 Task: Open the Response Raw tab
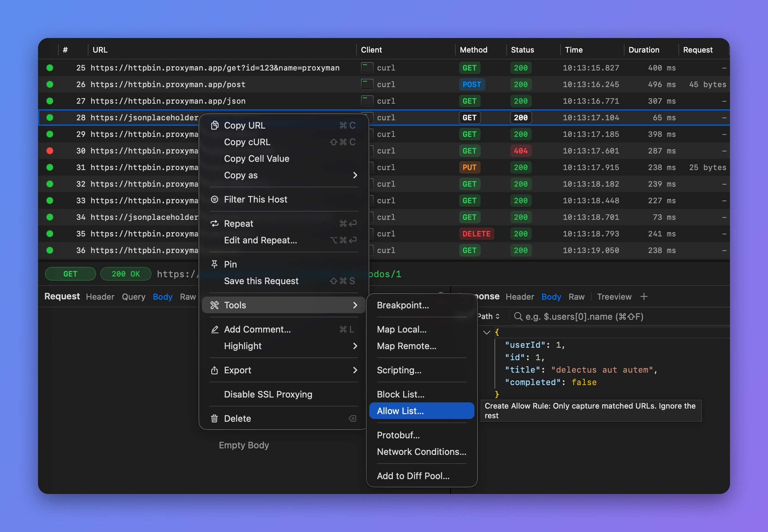576,297
